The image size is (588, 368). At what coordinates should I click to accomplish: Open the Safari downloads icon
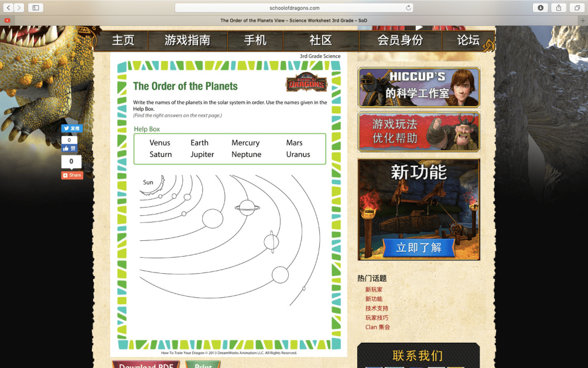[x=540, y=7]
